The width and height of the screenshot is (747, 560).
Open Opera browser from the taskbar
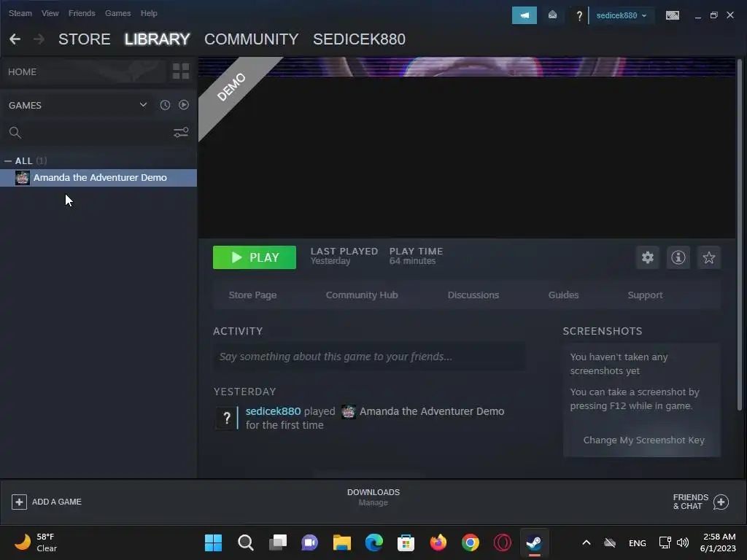(502, 542)
